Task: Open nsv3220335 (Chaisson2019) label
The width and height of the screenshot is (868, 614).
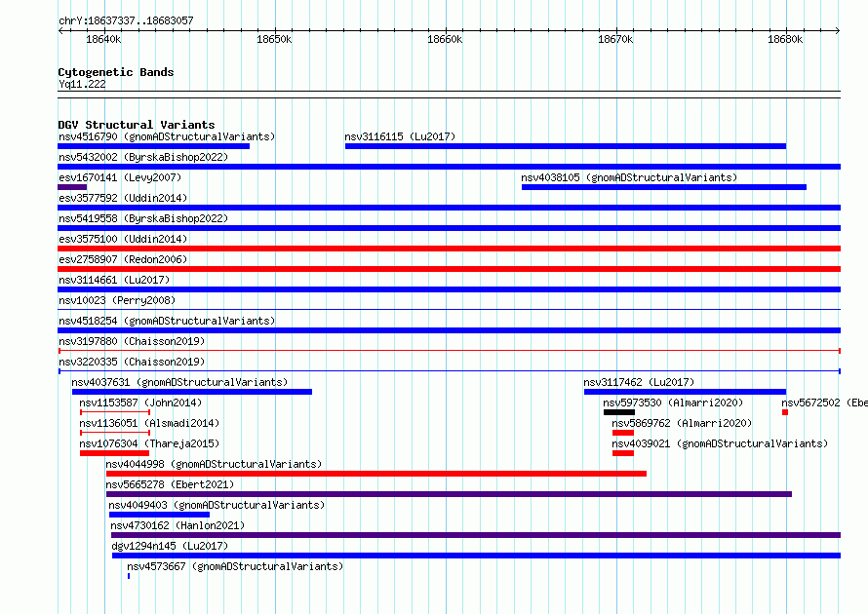Action: point(132,362)
